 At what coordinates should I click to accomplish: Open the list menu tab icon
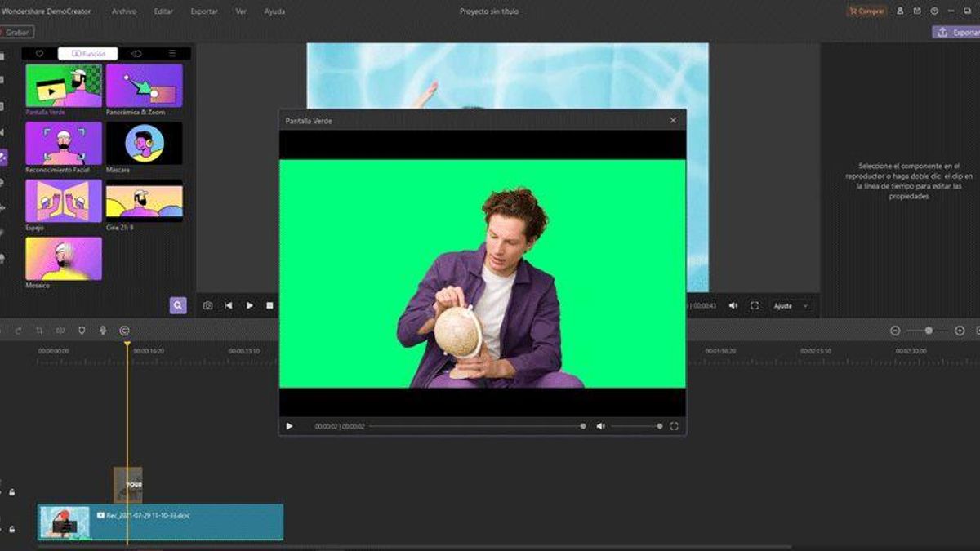(172, 53)
